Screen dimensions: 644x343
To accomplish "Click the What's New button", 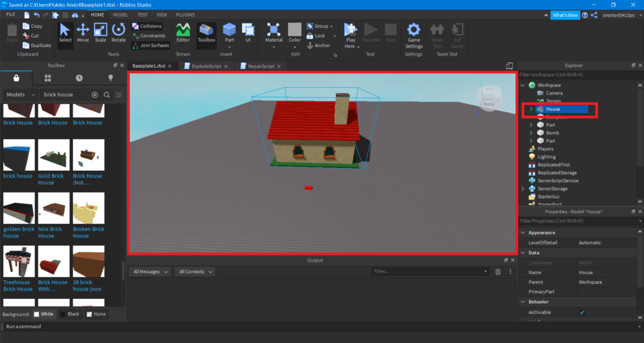I will [x=565, y=15].
